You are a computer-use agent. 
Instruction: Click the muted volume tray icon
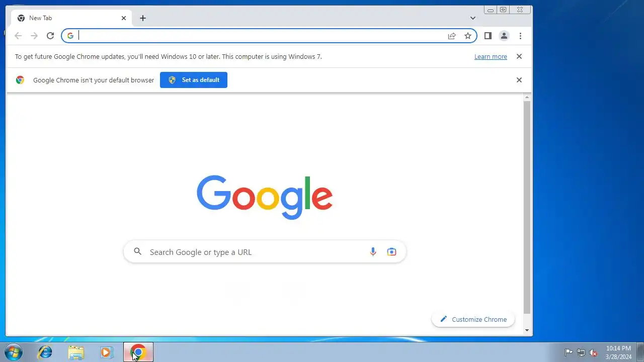coord(594,352)
